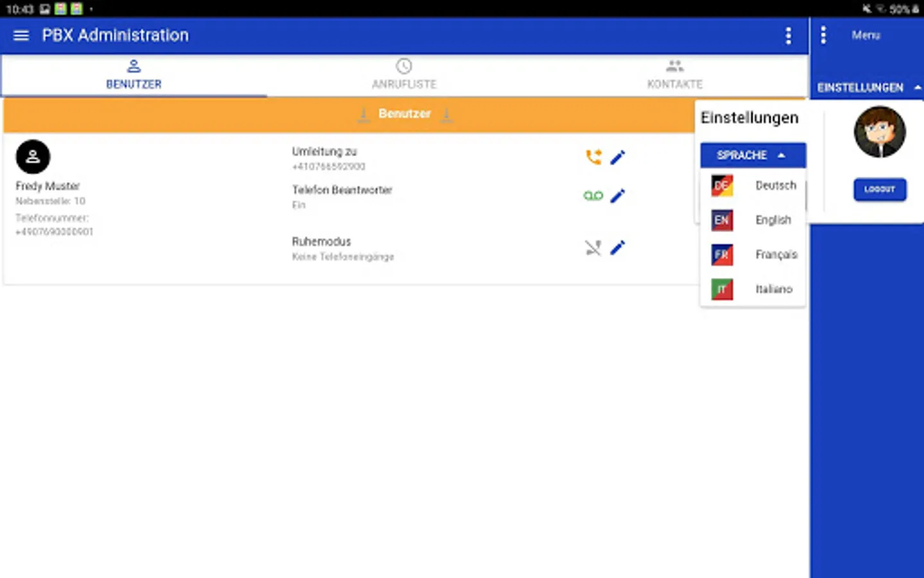The width and height of the screenshot is (924, 578).
Task: Tap the clock in the status bar
Action: click(x=19, y=9)
